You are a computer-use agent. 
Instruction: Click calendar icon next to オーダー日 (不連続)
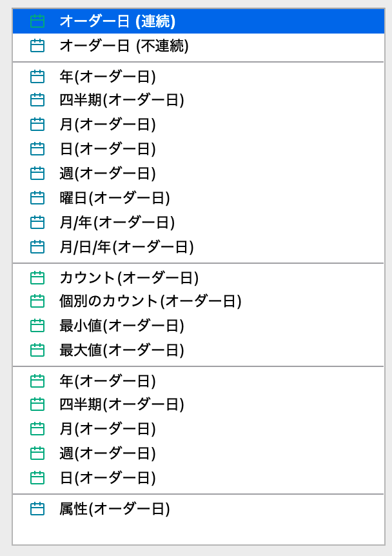click(37, 46)
